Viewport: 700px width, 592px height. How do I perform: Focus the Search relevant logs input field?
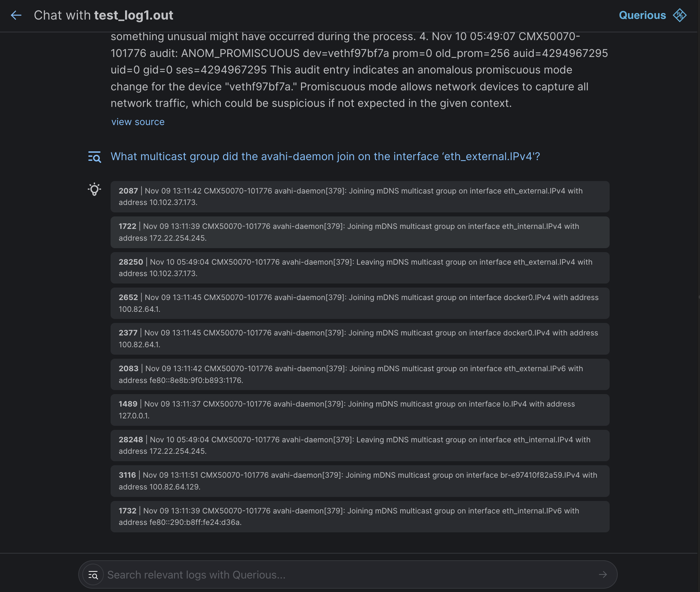point(351,575)
